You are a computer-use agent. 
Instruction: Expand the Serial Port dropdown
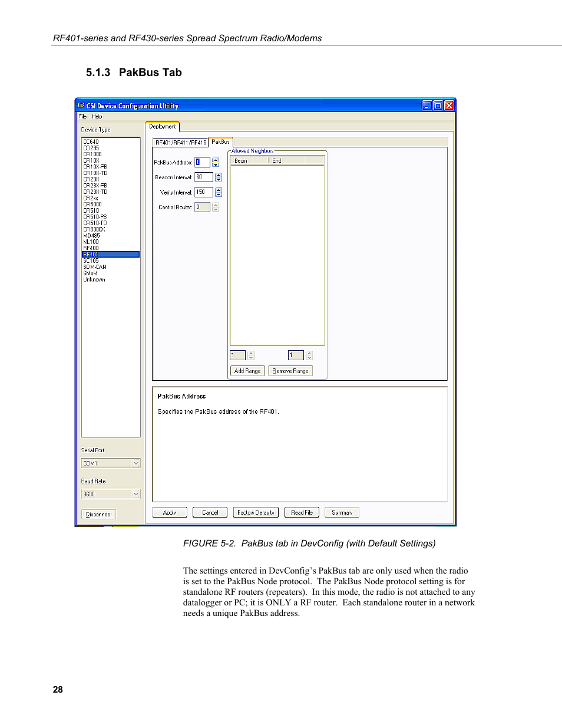[x=136, y=463]
